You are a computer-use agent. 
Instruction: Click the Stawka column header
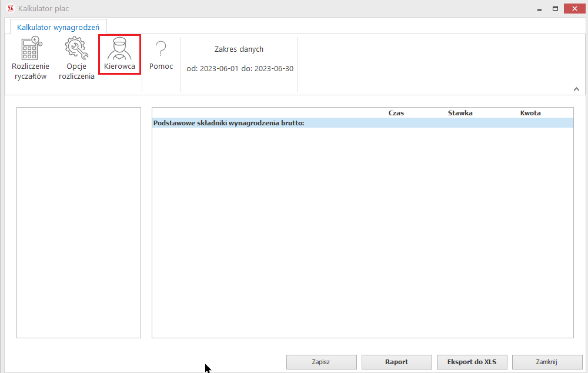tap(460, 113)
